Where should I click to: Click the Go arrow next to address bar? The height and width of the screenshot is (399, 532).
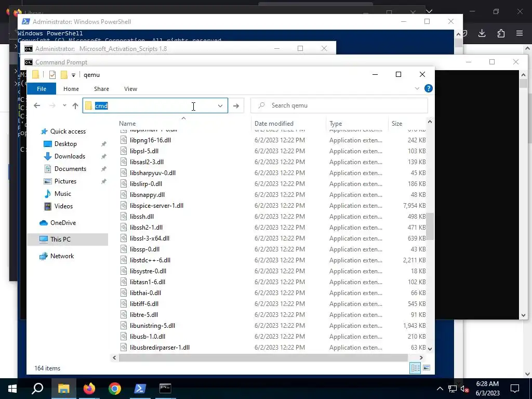[236, 106]
